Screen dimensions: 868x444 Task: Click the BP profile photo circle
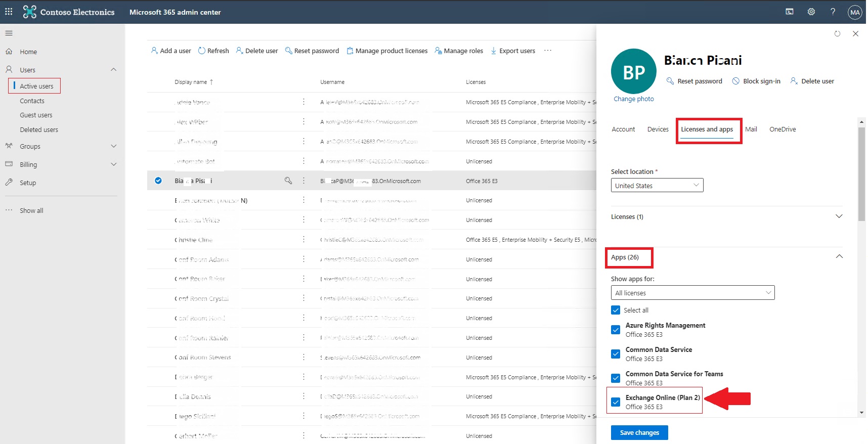(x=634, y=71)
